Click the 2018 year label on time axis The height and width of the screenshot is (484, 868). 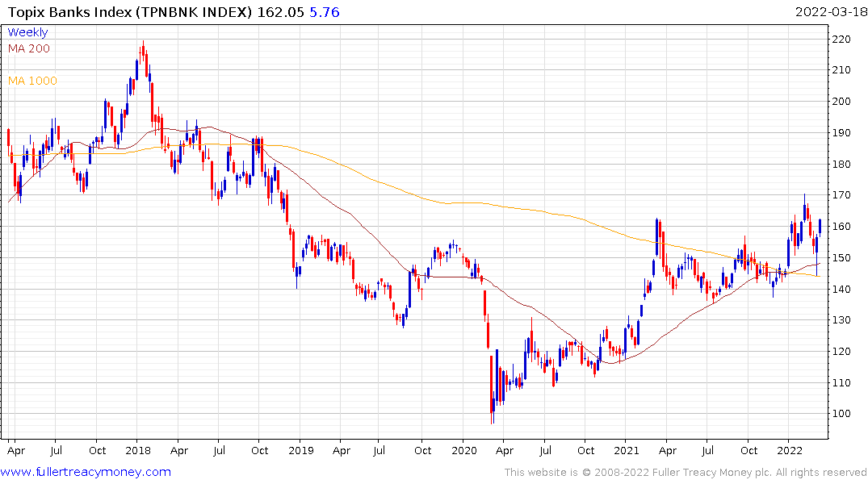[138, 450]
